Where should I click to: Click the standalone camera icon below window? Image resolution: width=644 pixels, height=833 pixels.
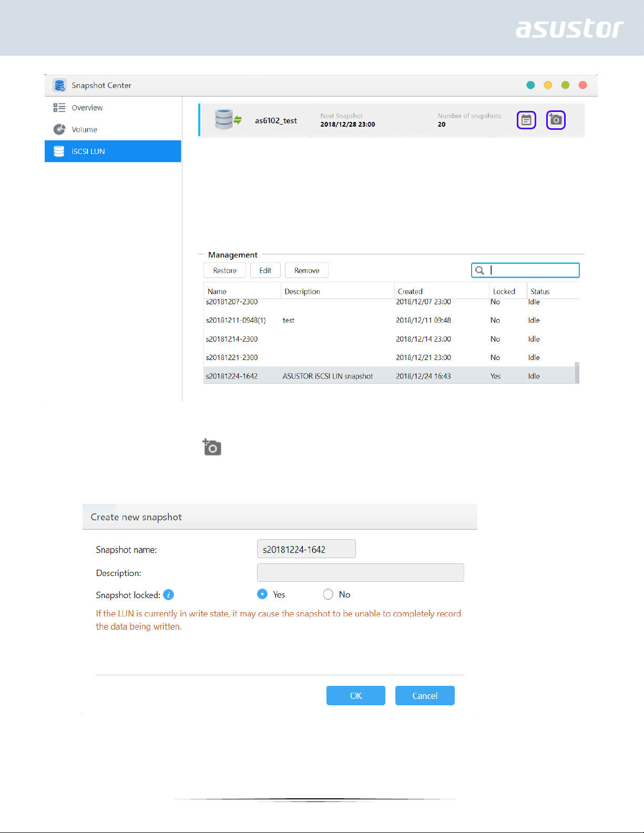212,447
